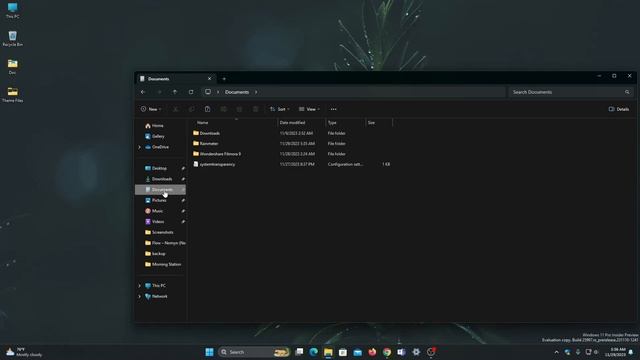
Task: Click the Search Documents field
Action: tap(571, 92)
